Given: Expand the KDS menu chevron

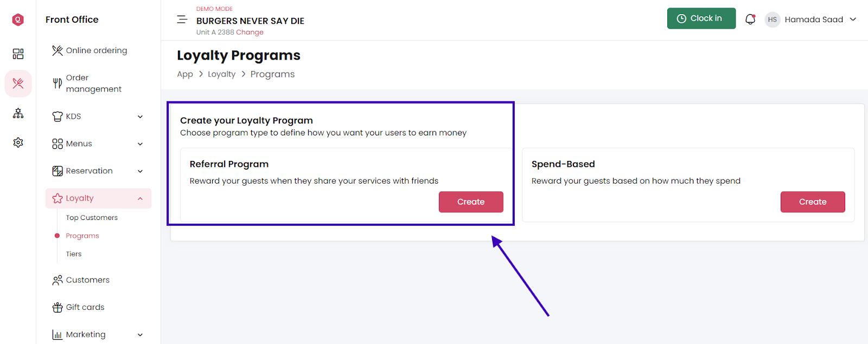Looking at the screenshot, I should click(x=140, y=116).
